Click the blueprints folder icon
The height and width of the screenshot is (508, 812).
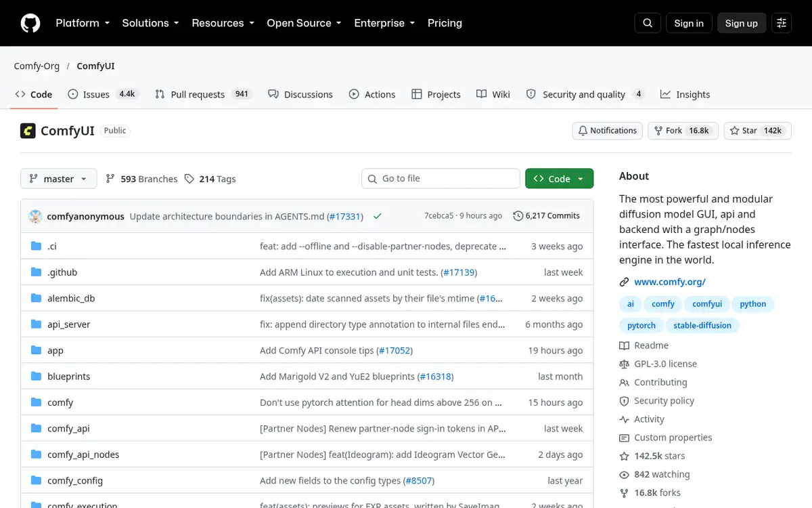[x=37, y=377]
